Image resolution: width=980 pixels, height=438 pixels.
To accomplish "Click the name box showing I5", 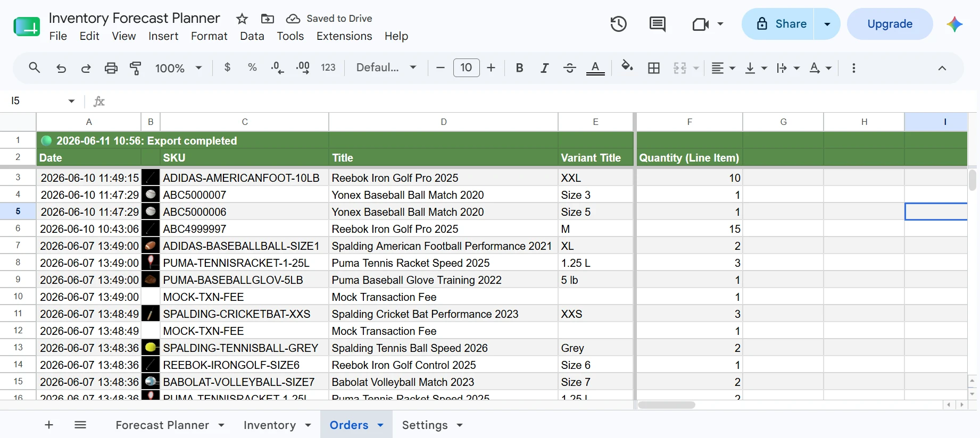I will tap(43, 101).
